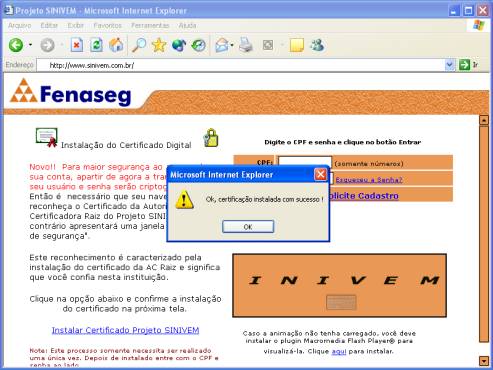Click the Instalação do Certificado Digital heading
The height and width of the screenshot is (370, 493).
[x=126, y=145]
